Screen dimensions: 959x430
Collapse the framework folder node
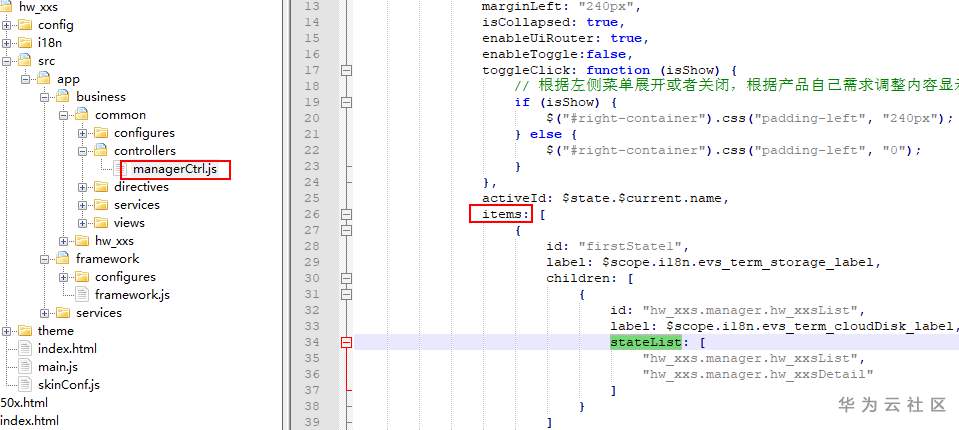coord(44,259)
